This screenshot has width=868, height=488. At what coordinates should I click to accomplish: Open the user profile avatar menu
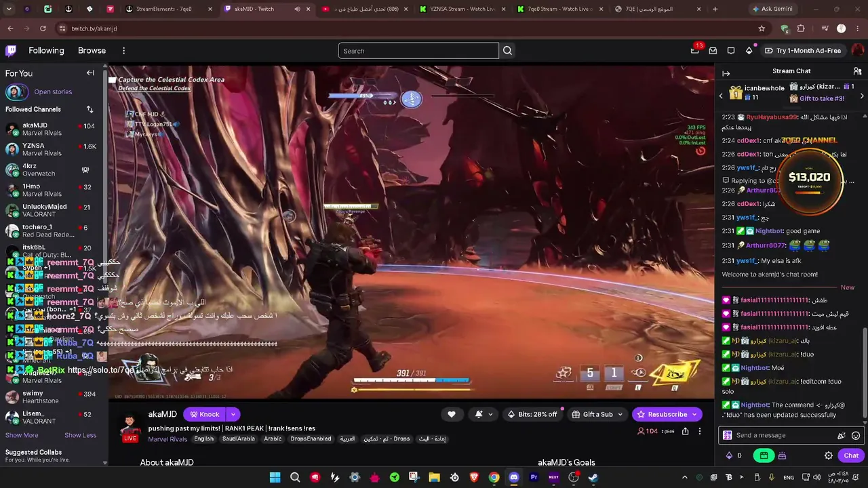pyautogui.click(x=857, y=51)
